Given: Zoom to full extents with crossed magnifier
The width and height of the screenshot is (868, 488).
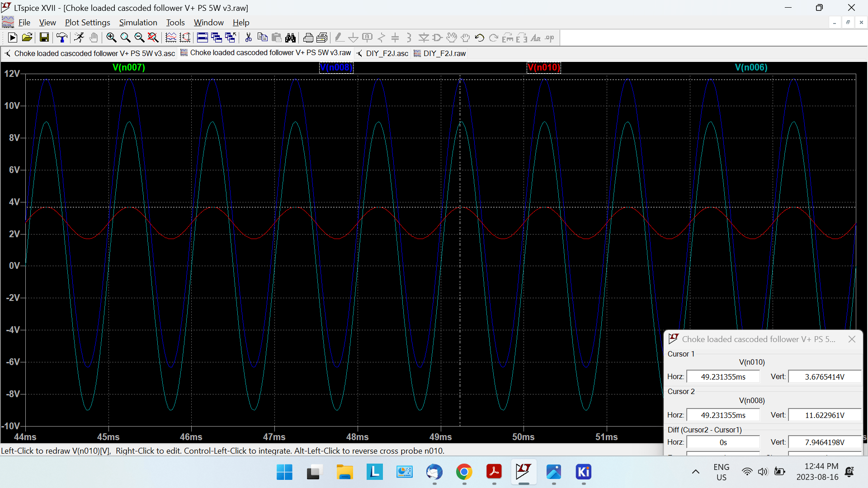Looking at the screenshot, I should tap(153, 38).
